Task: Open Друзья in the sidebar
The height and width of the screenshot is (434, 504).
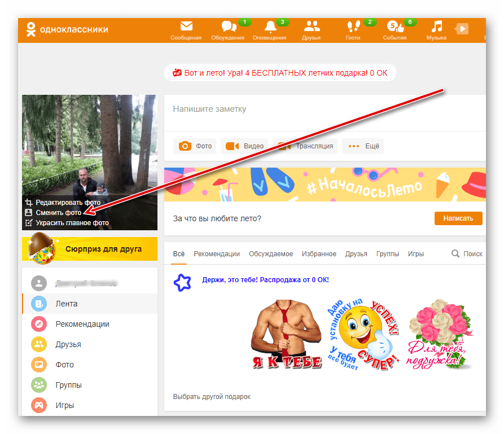Action: pyautogui.click(x=90, y=344)
